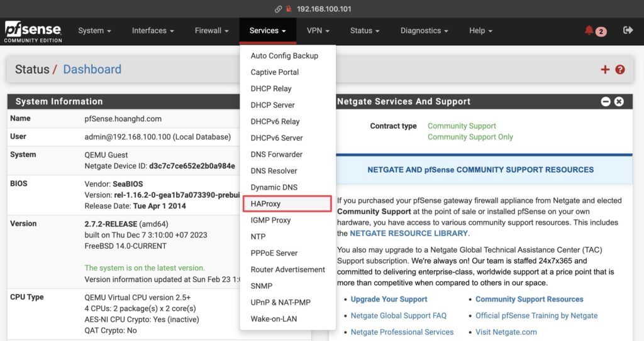Open Router Advertisement menu entry
This screenshot has height=341, width=644.
tap(287, 269)
